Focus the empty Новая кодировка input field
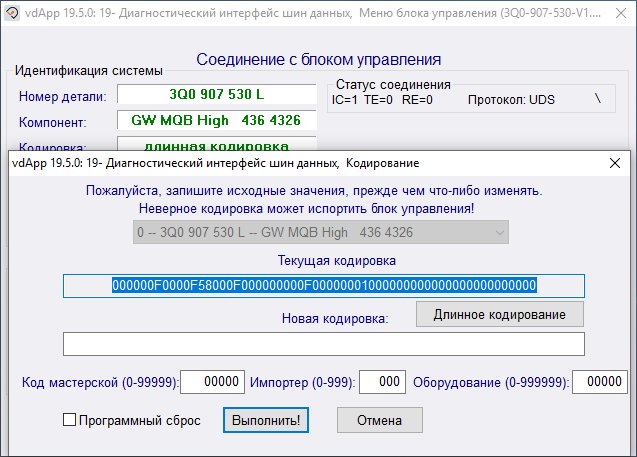Screen dimensions: 637x457 (x=323, y=344)
